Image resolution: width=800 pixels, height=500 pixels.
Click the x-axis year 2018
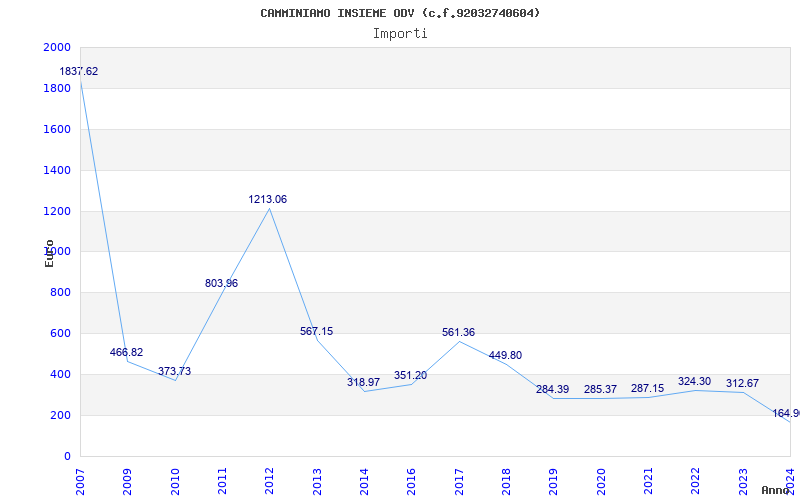[x=506, y=482]
